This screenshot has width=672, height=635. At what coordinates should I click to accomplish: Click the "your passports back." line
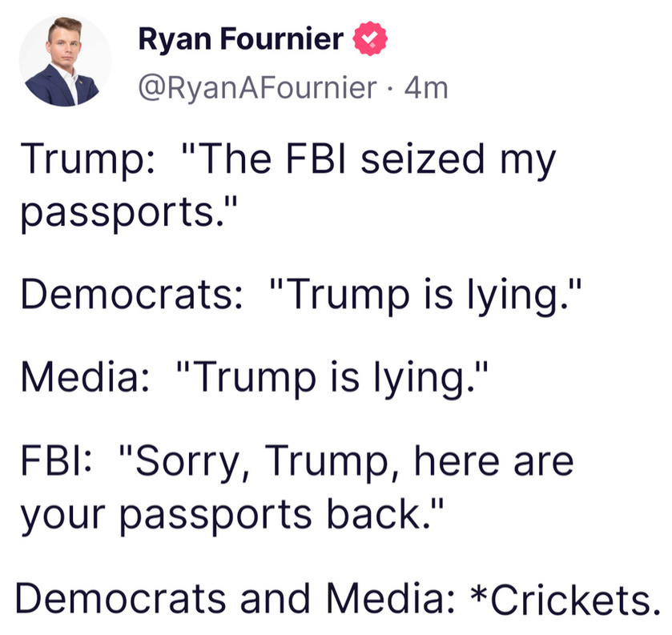pos(231,516)
